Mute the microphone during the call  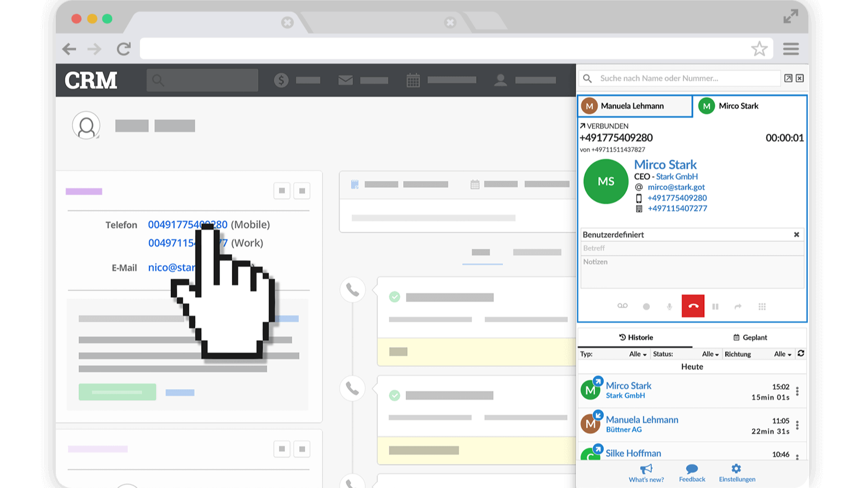pos(669,307)
